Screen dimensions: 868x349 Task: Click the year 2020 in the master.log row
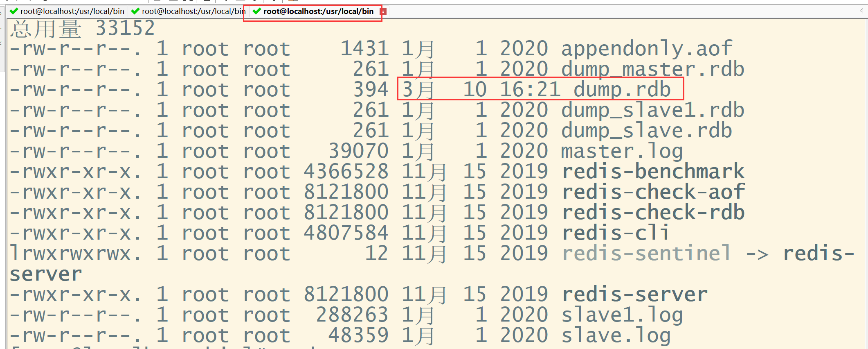coord(524,151)
